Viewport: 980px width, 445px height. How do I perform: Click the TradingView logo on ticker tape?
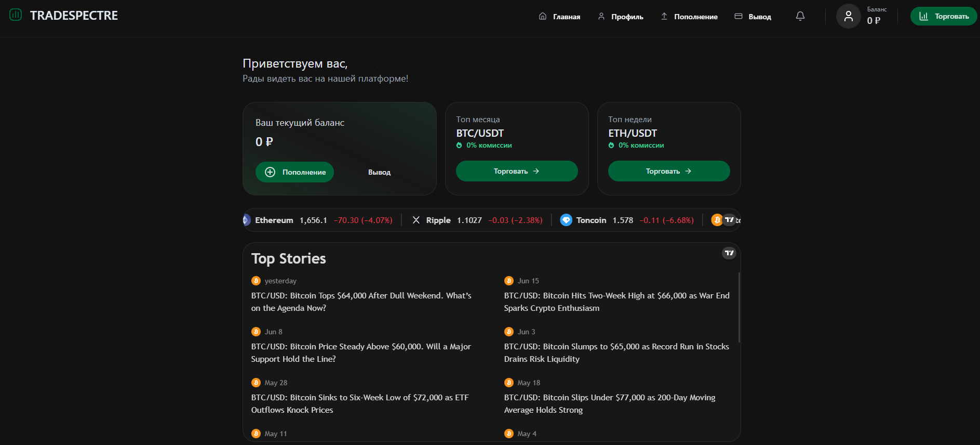coord(730,220)
